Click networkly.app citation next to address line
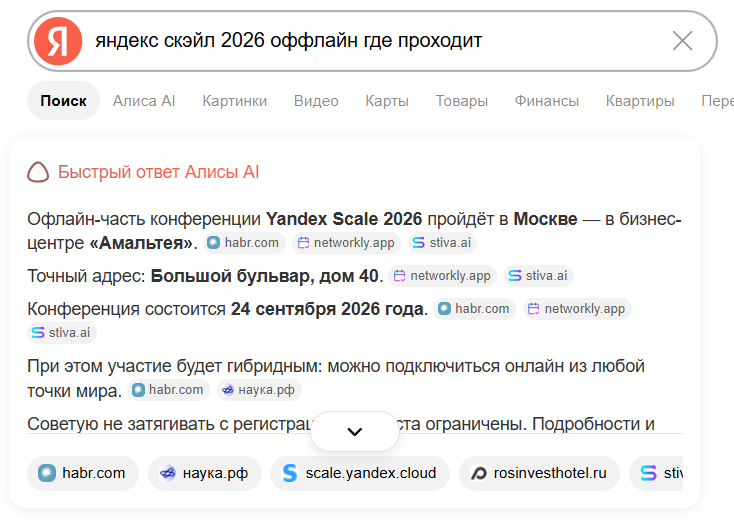This screenshot has width=734, height=521. pos(442,276)
